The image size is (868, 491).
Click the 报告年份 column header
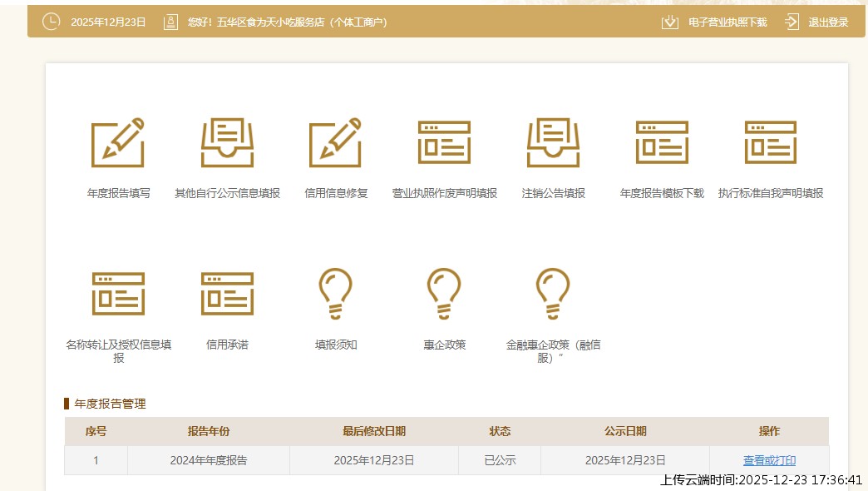click(x=208, y=431)
